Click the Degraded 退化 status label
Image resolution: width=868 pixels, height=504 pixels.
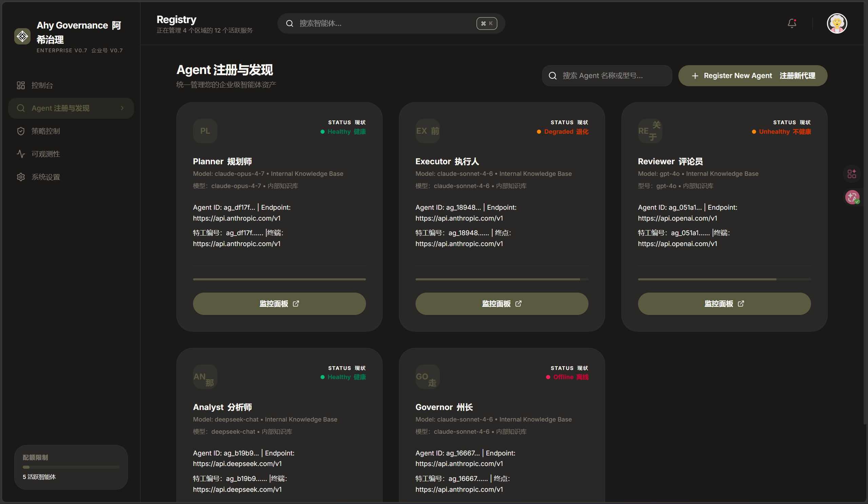pyautogui.click(x=566, y=132)
